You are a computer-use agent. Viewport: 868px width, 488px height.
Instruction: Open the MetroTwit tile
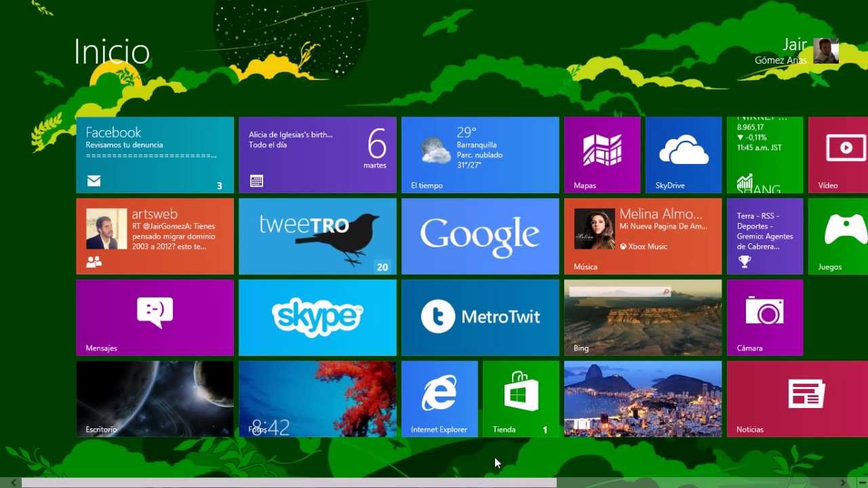pyautogui.click(x=480, y=317)
